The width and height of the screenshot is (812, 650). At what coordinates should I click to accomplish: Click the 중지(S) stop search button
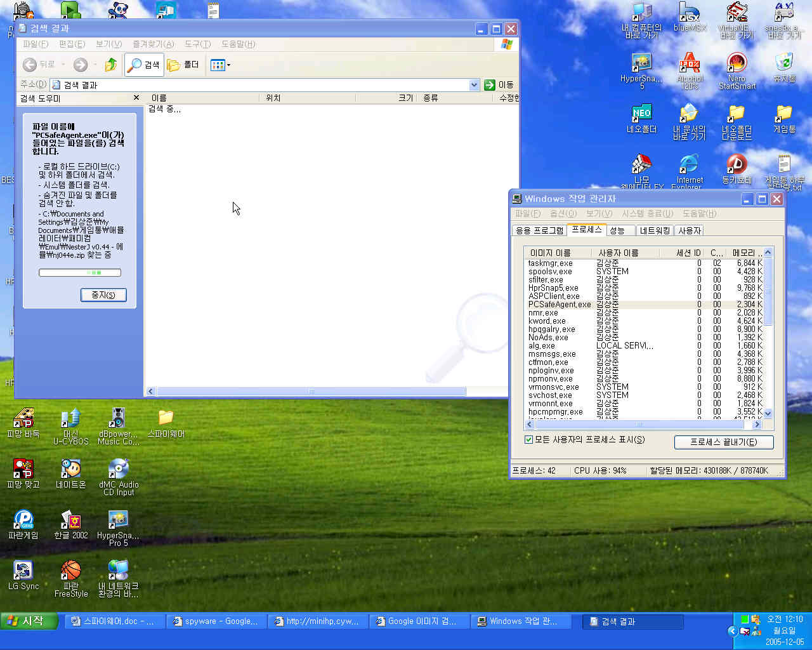[103, 295]
